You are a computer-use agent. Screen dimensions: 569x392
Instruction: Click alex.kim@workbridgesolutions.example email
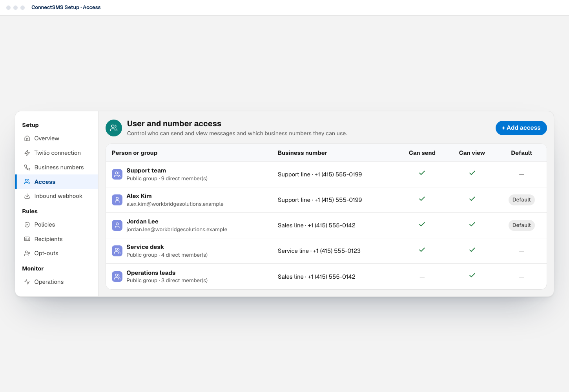(175, 204)
